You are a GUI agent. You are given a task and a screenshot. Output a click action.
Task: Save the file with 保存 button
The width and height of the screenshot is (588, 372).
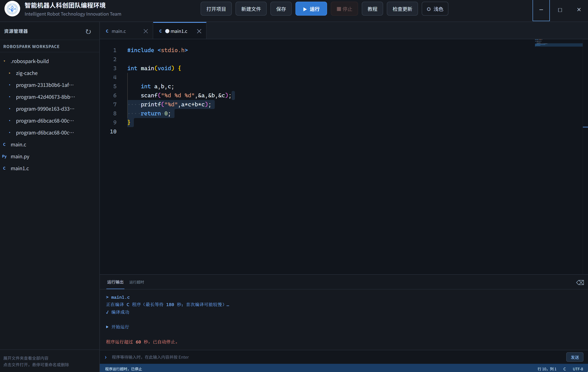[x=281, y=9]
